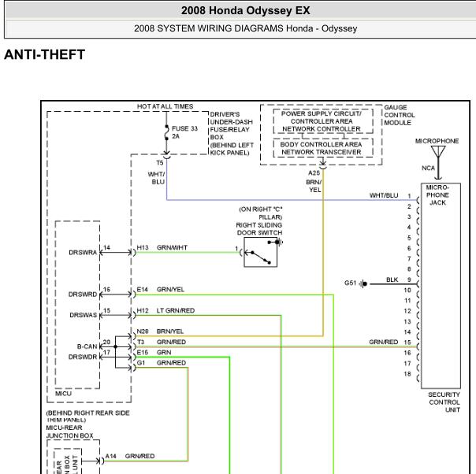
Task: Select the "GRN/RED" label beside T3
Action: [x=171, y=342]
